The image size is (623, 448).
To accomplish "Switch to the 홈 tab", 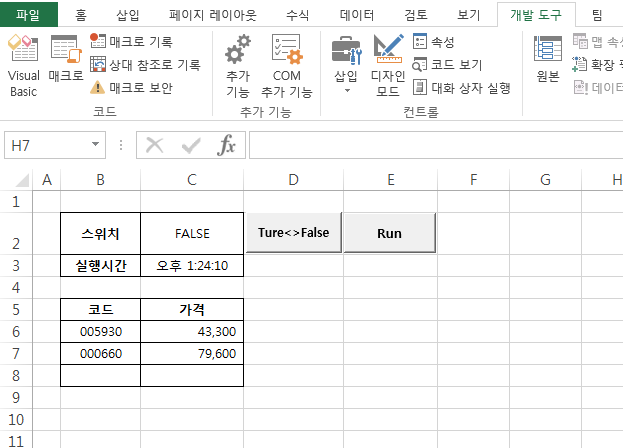I will point(81,15).
